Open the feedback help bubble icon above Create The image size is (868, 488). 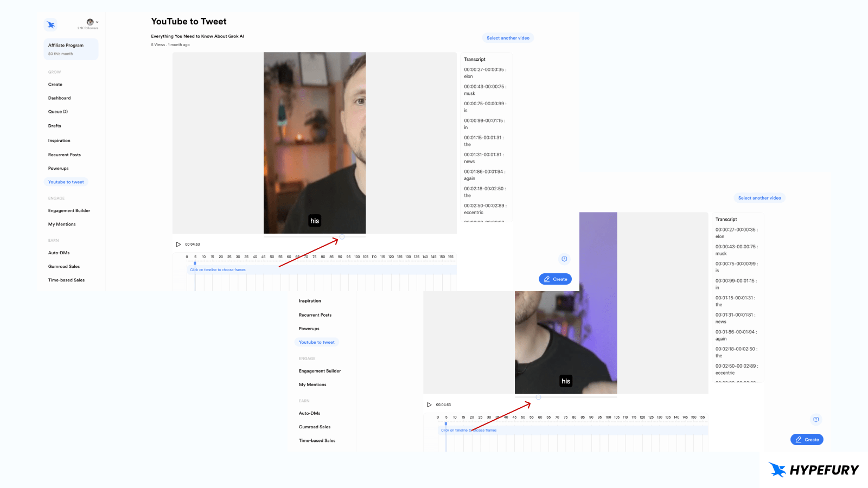pos(564,259)
